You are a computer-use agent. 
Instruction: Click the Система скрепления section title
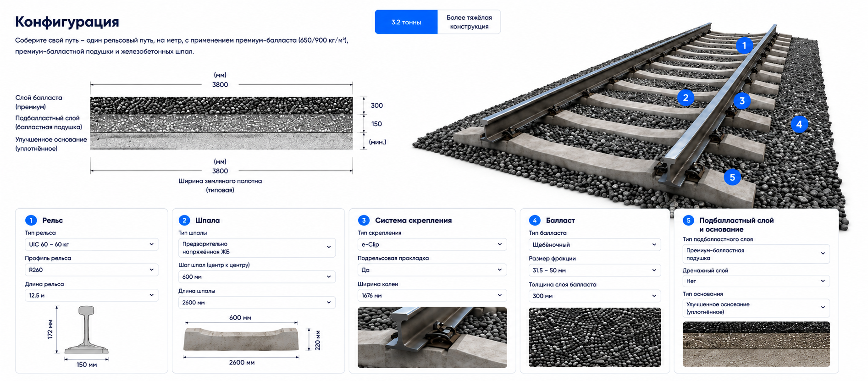pos(413,221)
